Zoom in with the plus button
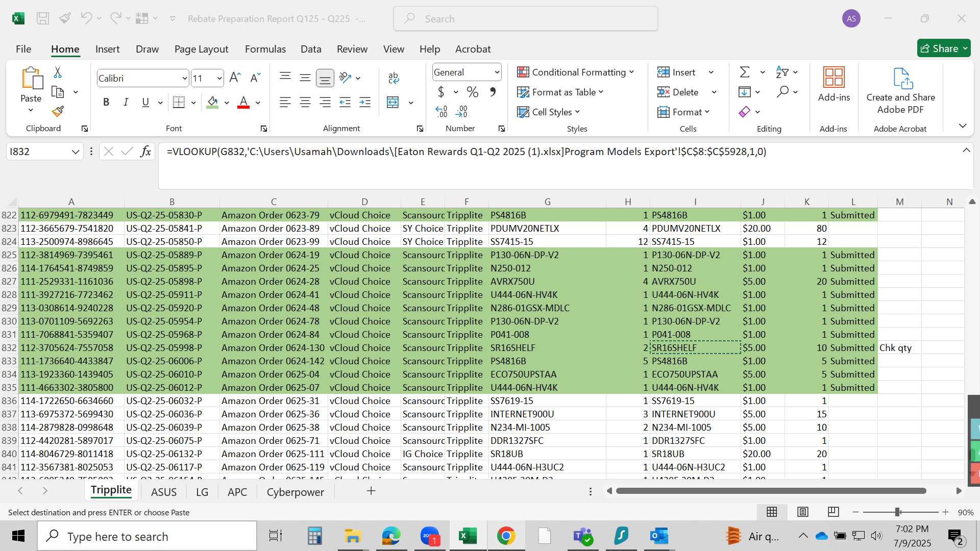The image size is (980, 551). click(945, 512)
